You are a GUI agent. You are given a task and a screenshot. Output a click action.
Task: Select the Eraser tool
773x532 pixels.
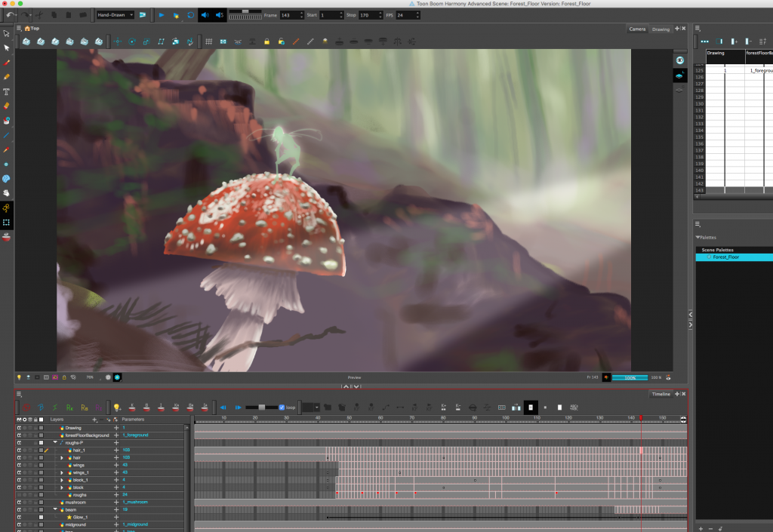click(x=7, y=106)
